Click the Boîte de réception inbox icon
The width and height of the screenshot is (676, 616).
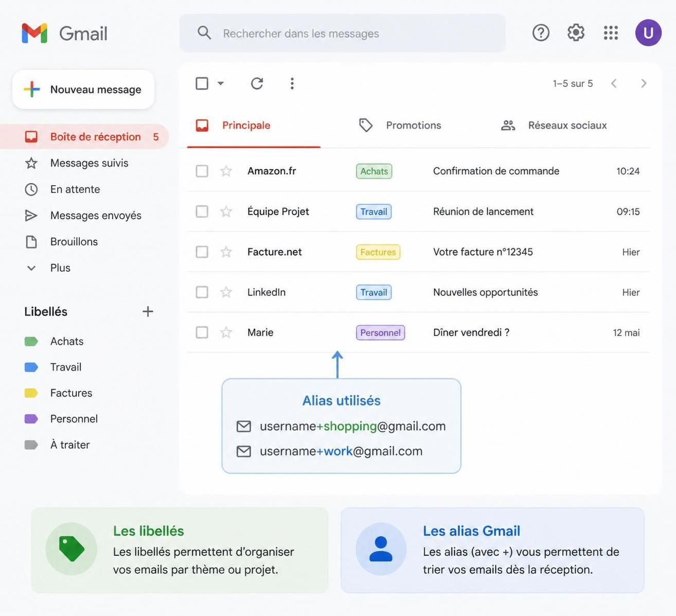coord(31,137)
